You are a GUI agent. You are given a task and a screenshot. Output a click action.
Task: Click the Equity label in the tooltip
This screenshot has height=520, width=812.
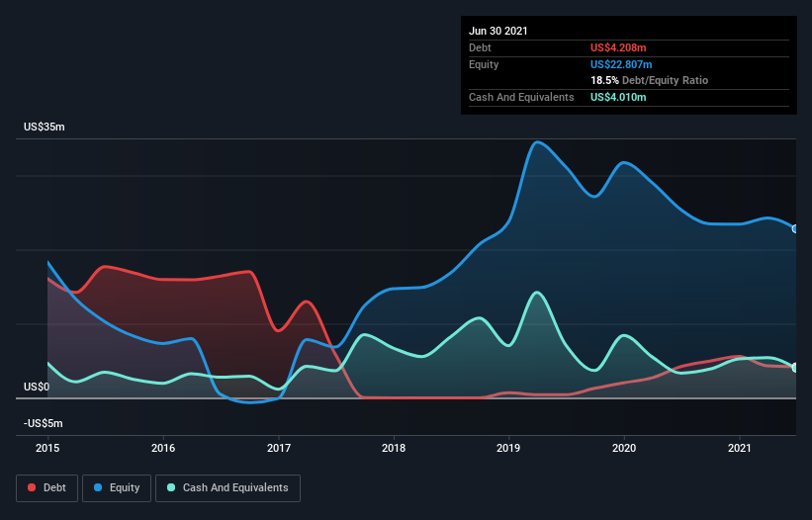(x=484, y=64)
